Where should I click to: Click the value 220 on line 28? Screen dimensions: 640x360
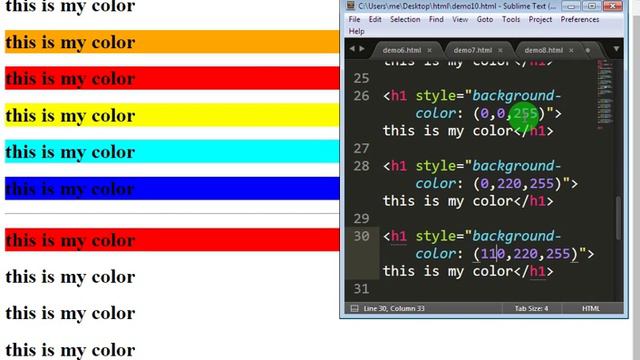click(509, 183)
